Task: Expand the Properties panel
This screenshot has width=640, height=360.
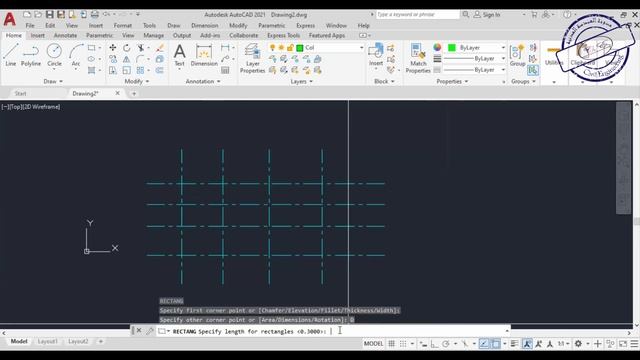Action: [x=452, y=81]
